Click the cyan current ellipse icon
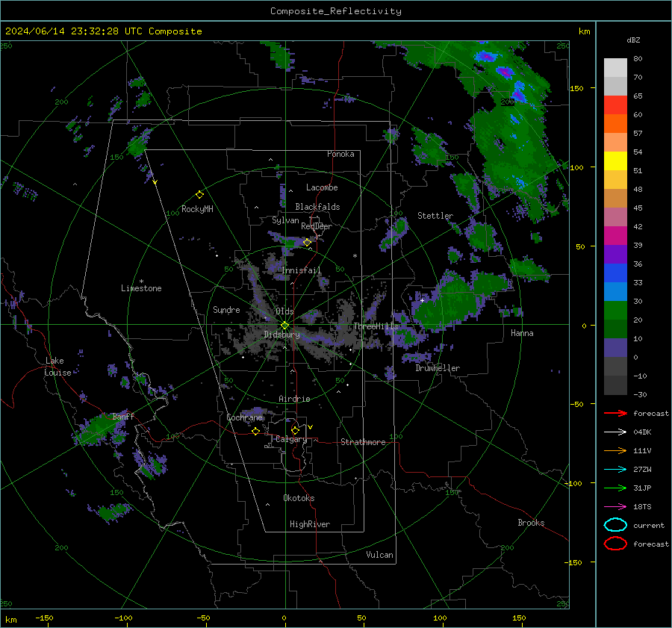This screenshot has width=672, height=628. coord(615,525)
